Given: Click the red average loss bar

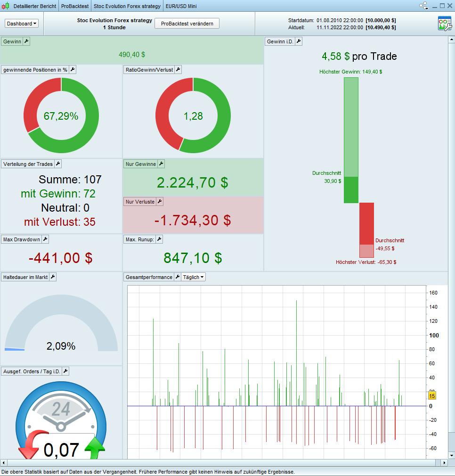Looking at the screenshot, I should tap(367, 223).
